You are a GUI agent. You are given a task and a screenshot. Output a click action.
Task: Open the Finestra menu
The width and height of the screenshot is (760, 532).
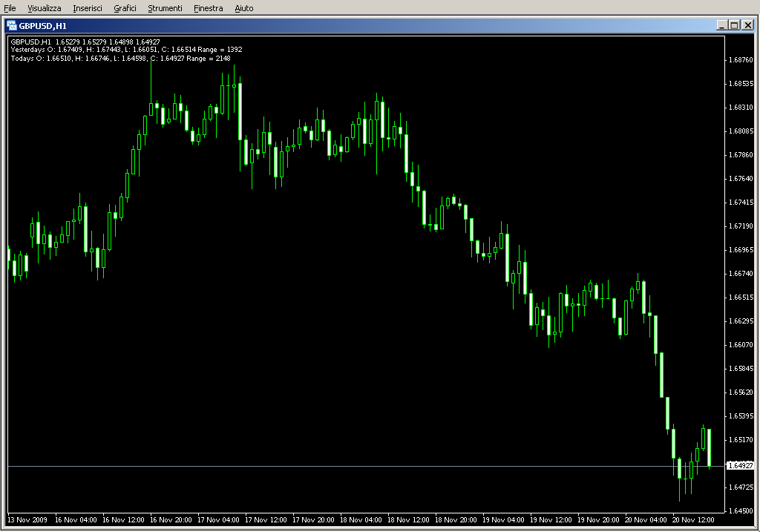[x=208, y=8]
